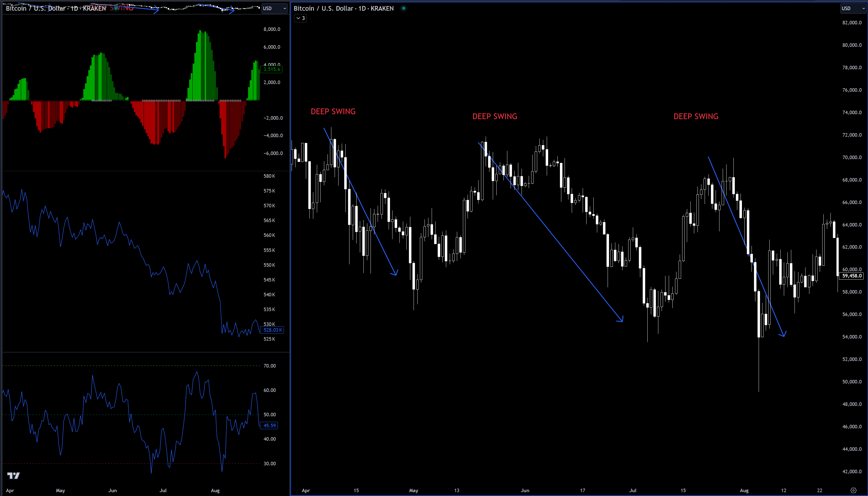Expand the collapsed 3 indicators legend
868x496 pixels.
coord(300,18)
